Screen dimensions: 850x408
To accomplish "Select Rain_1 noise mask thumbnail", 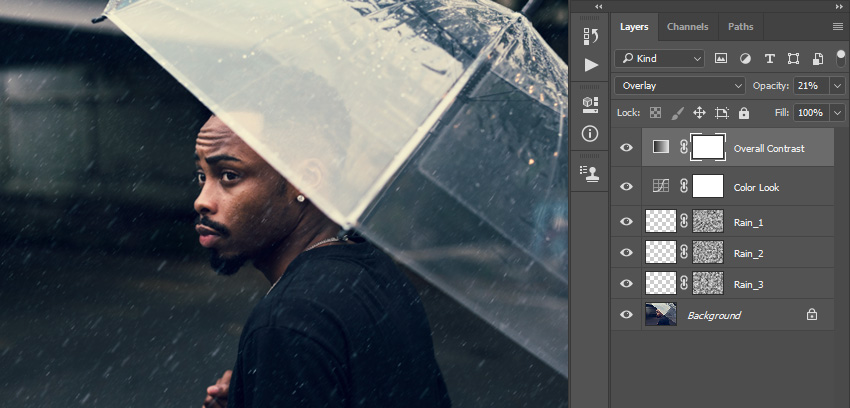I will pos(708,221).
